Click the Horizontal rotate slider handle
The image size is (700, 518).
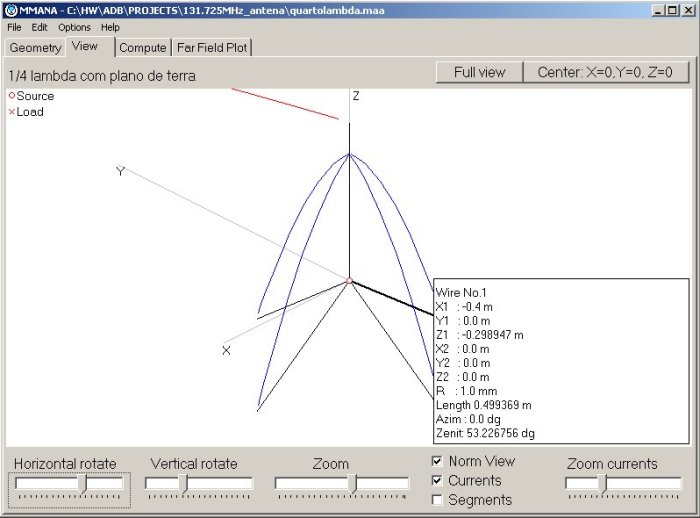(x=83, y=484)
